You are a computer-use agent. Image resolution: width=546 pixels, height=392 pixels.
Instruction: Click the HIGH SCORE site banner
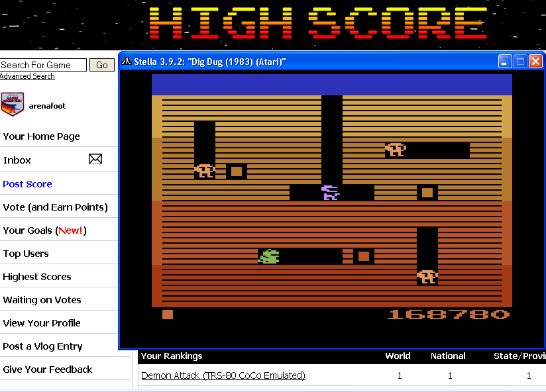click(318, 23)
